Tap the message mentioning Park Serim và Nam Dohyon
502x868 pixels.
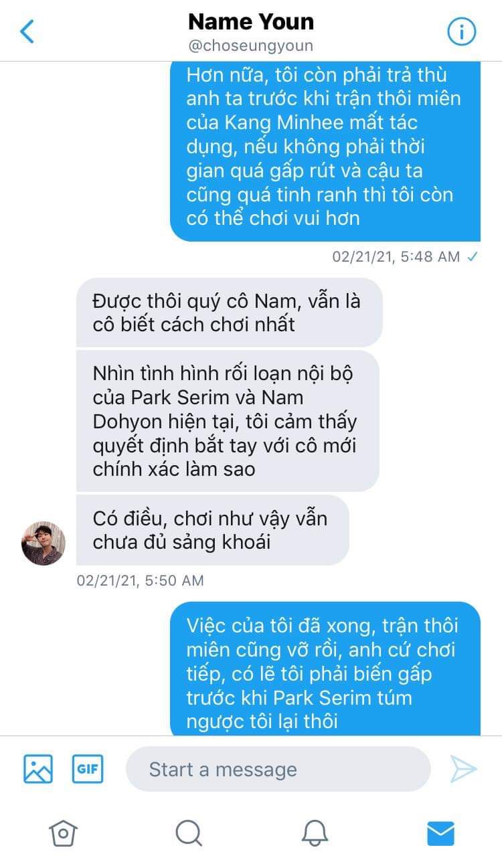(x=228, y=421)
